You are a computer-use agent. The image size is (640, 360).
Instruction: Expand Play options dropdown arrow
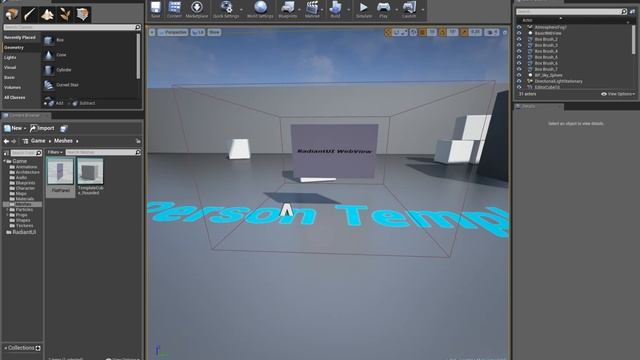pos(396,10)
